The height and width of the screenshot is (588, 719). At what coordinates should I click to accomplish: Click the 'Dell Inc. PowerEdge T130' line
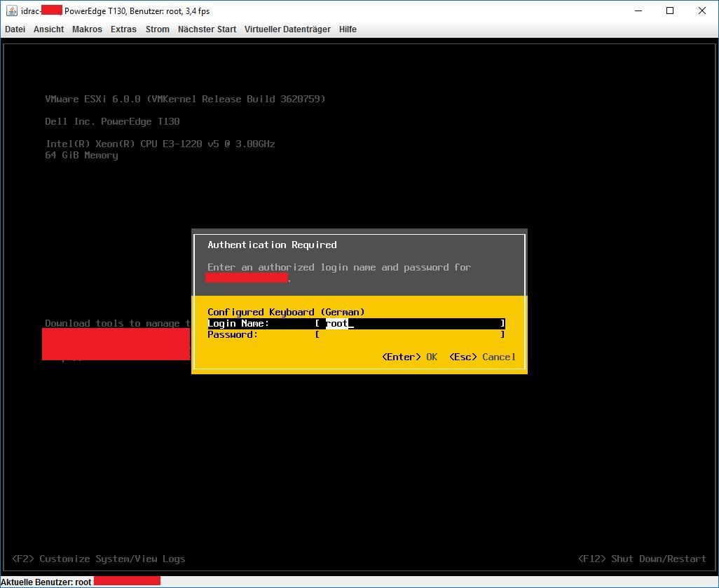112,121
